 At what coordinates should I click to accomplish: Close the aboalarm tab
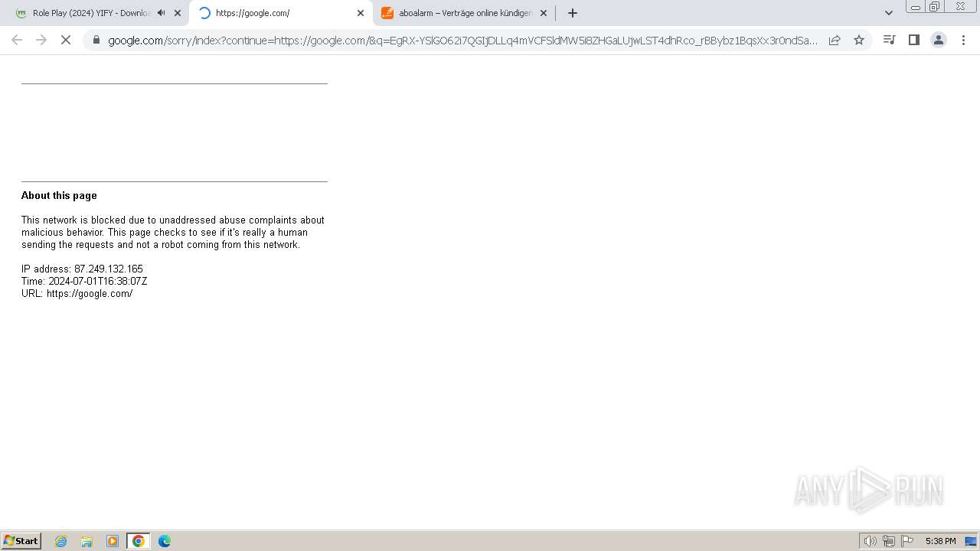544,13
